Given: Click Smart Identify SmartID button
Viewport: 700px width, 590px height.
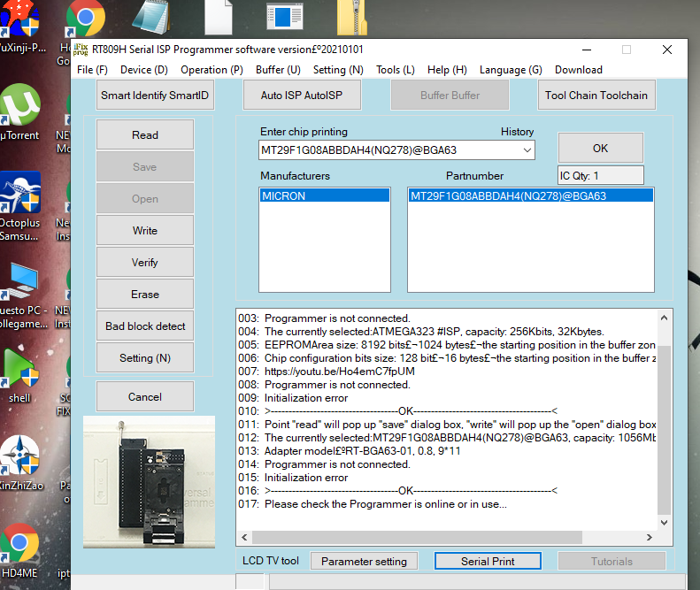Looking at the screenshot, I should 155,95.
